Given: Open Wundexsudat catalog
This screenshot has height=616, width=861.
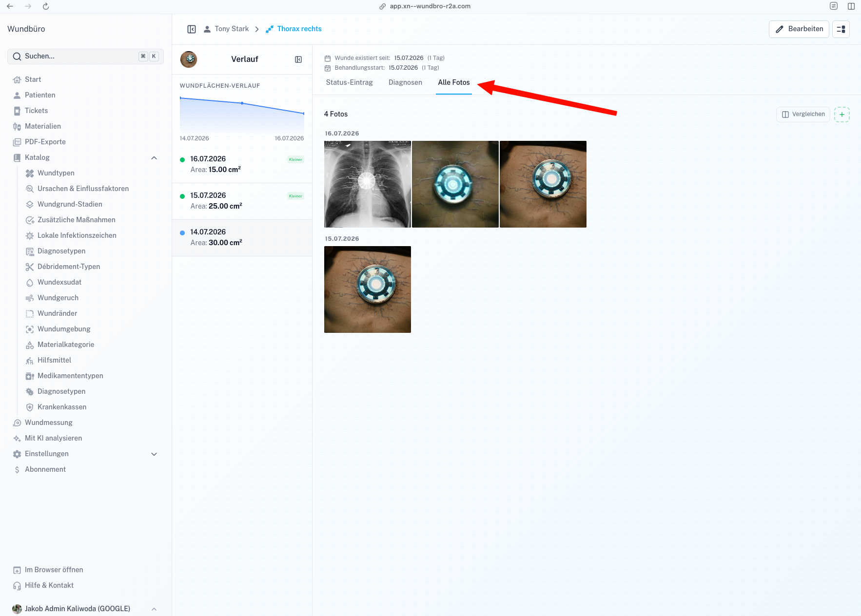Looking at the screenshot, I should (59, 282).
